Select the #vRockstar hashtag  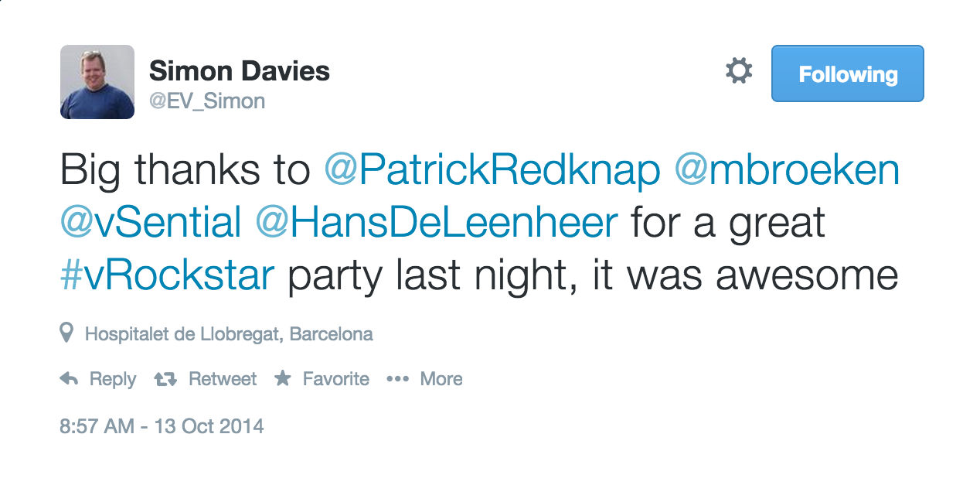[x=168, y=275]
